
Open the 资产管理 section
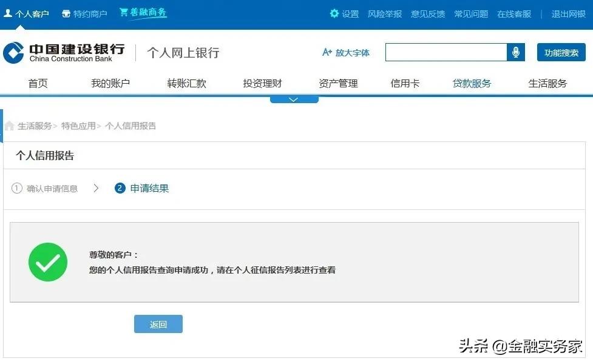click(x=337, y=83)
